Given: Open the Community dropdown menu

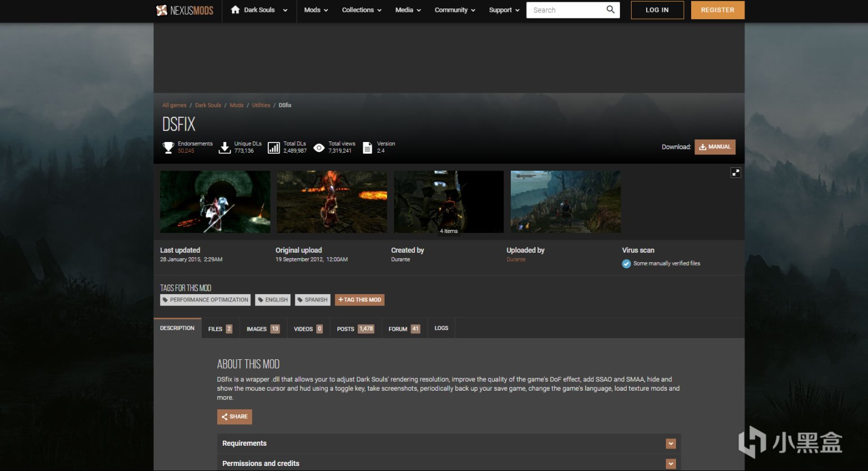Looking at the screenshot, I should coord(455,10).
